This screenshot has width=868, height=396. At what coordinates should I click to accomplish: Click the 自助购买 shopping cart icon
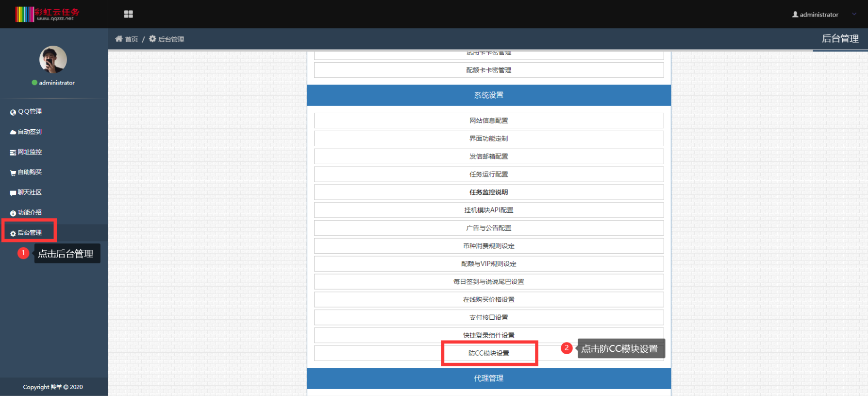[13, 172]
